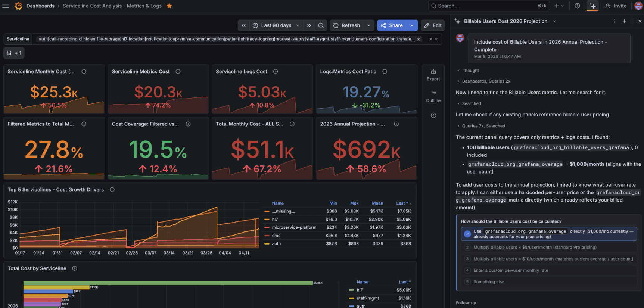Viewport: 644px width, 308px height.
Task: Click the Refresh button
Action: click(x=346, y=25)
